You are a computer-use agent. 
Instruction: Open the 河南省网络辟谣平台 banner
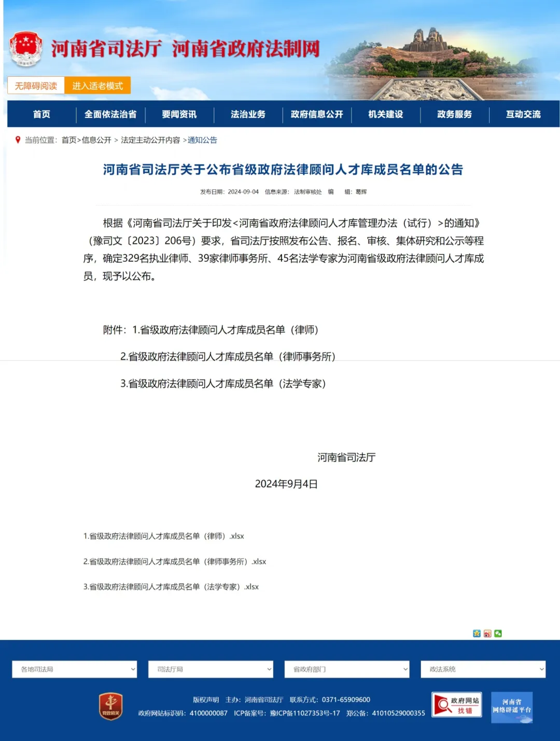[x=512, y=707]
